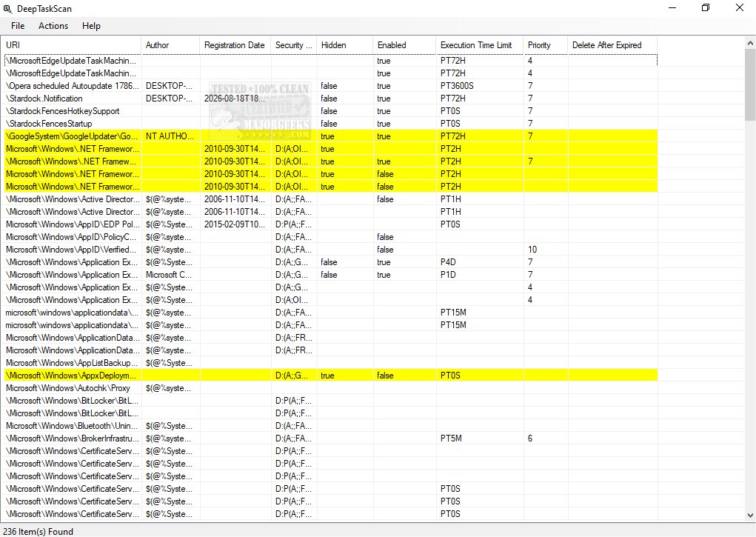This screenshot has height=537, width=756.
Task: Select the BrokerInfrastru... task row
Action: coord(331,438)
